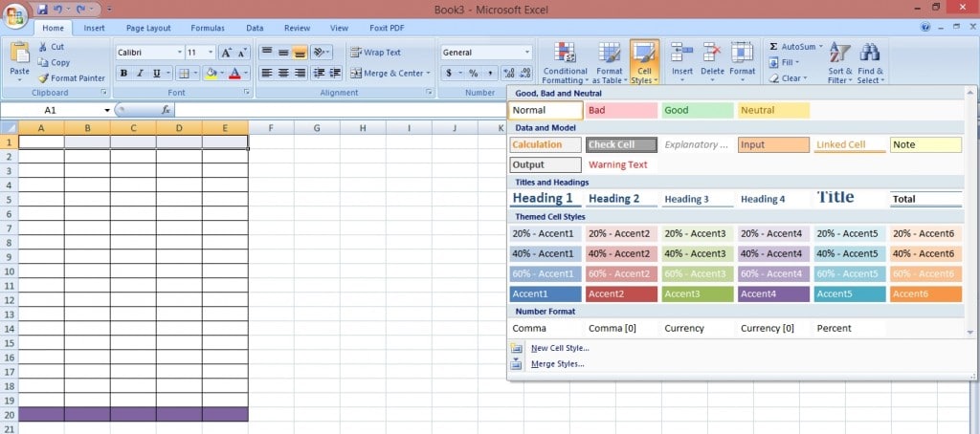The width and height of the screenshot is (980, 434).
Task: Copy the selection
Action: coord(54,62)
